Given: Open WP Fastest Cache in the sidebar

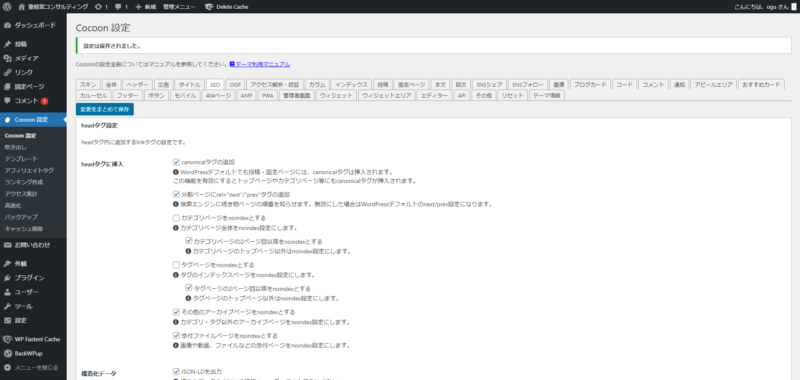Looking at the screenshot, I should pos(33,339).
